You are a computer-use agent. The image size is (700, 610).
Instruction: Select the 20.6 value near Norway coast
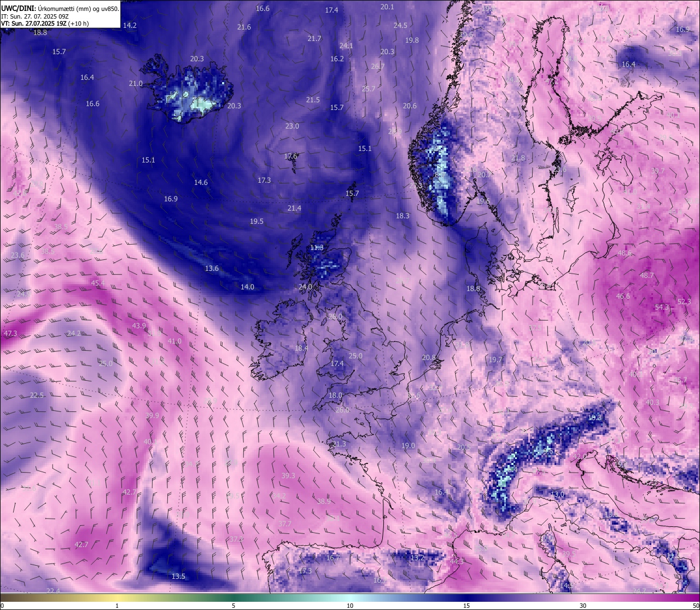[410, 106]
